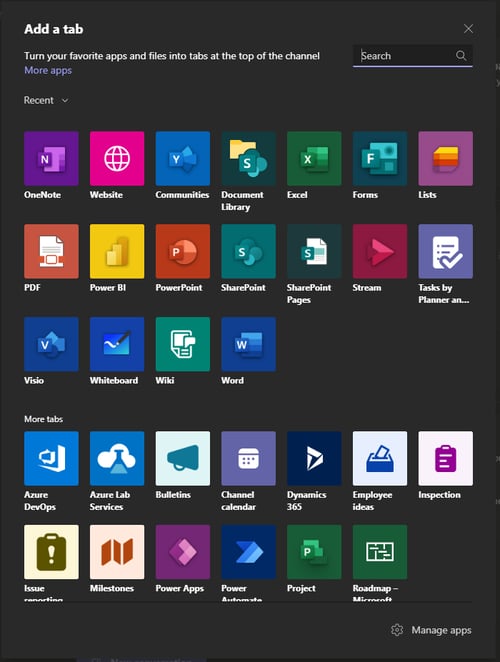
Task: Pick the Wiki app icon
Action: [182, 344]
